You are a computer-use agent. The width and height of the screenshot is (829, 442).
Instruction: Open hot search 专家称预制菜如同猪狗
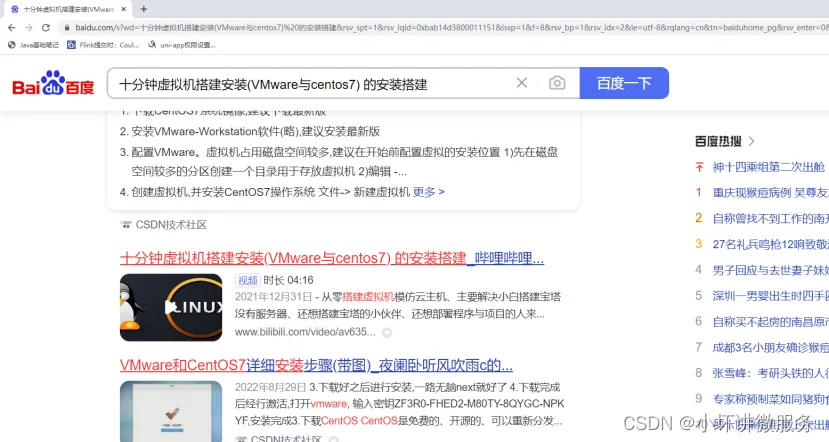pos(771,399)
